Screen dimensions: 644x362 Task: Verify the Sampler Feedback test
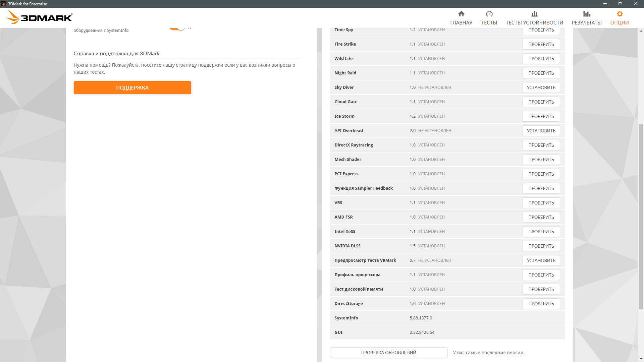541,188
